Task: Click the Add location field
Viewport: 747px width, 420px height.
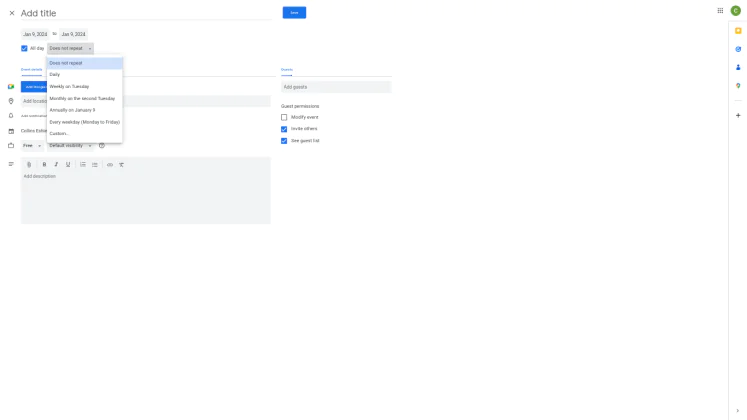Action: click(146, 101)
